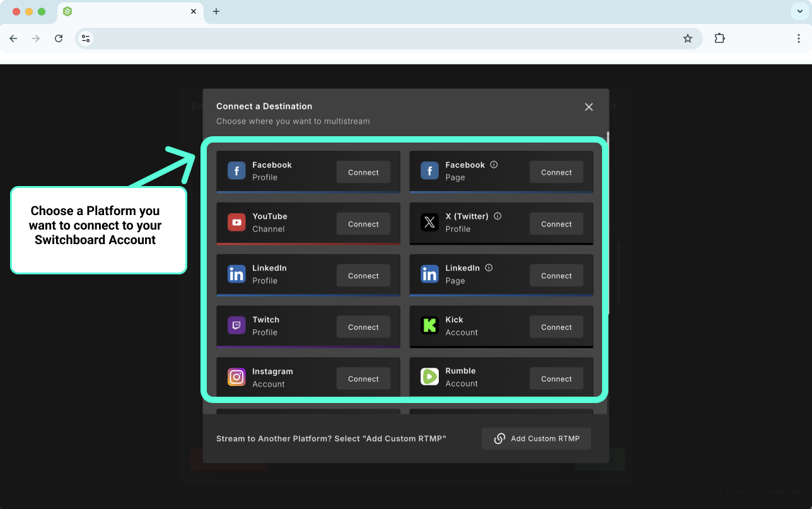Open the site information icon in address bar
This screenshot has width=812, height=509.
click(86, 38)
